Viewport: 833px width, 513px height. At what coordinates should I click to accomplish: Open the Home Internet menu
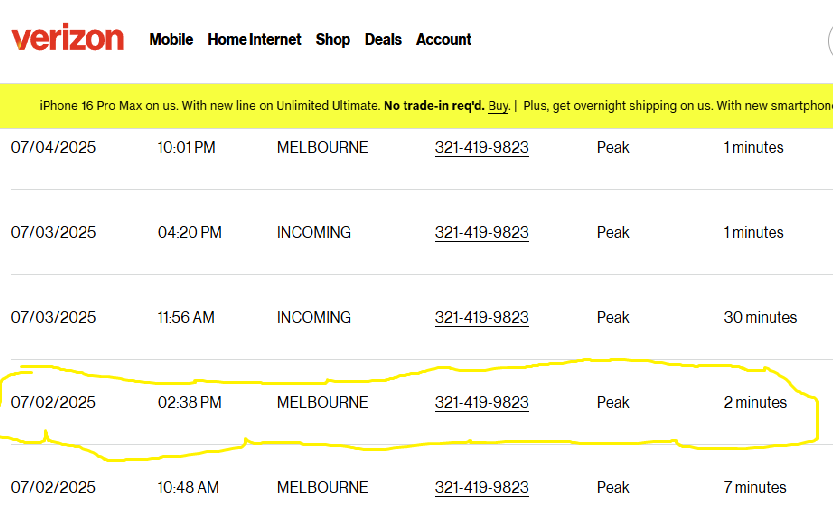[x=254, y=40]
